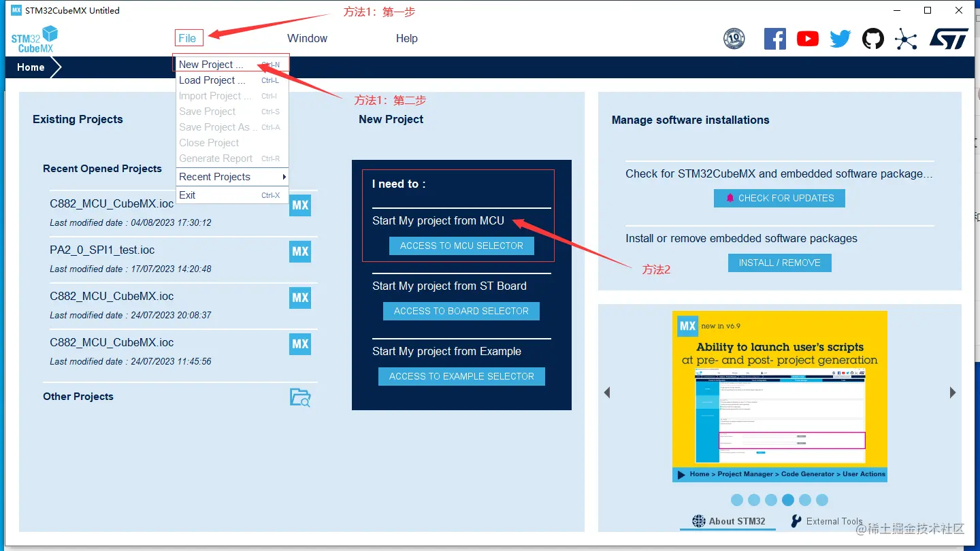
Task: Select the first carousel dot
Action: pyautogui.click(x=737, y=500)
